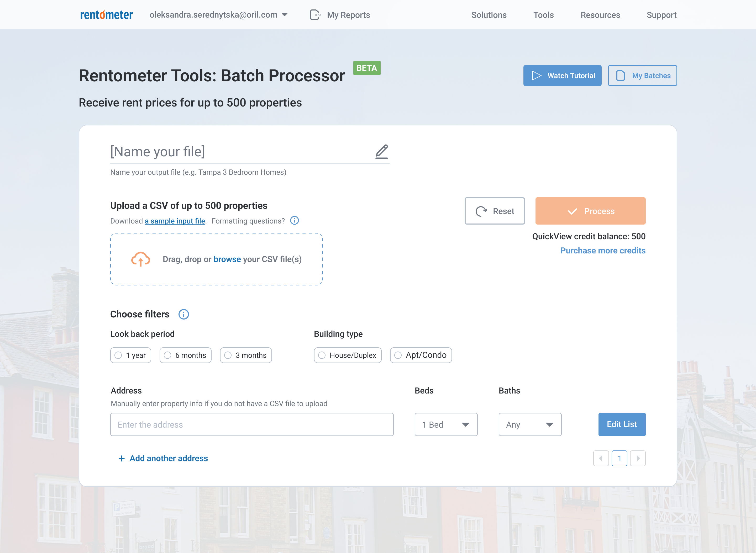The width and height of the screenshot is (756, 553).
Task: Click the Reset button
Action: [x=495, y=211]
